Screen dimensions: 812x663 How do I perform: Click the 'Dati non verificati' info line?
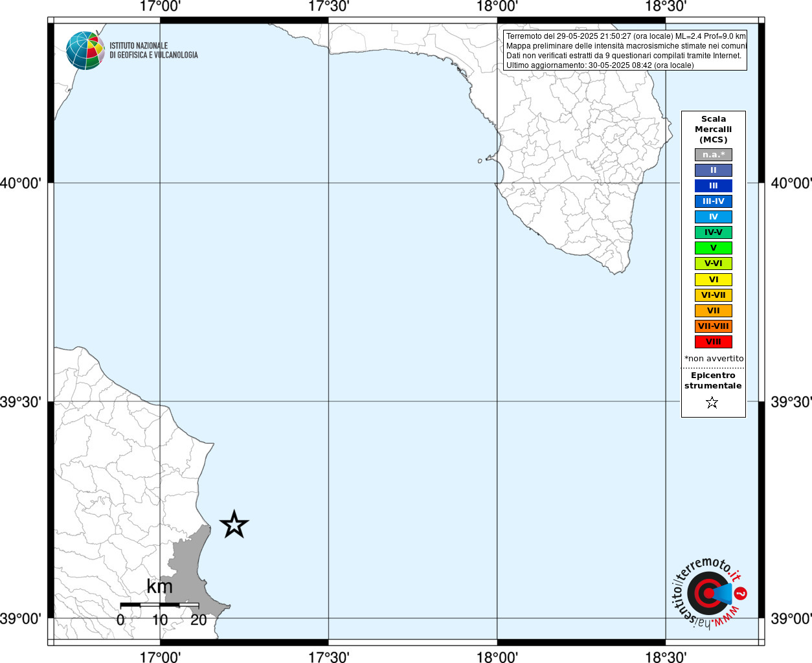tap(624, 56)
